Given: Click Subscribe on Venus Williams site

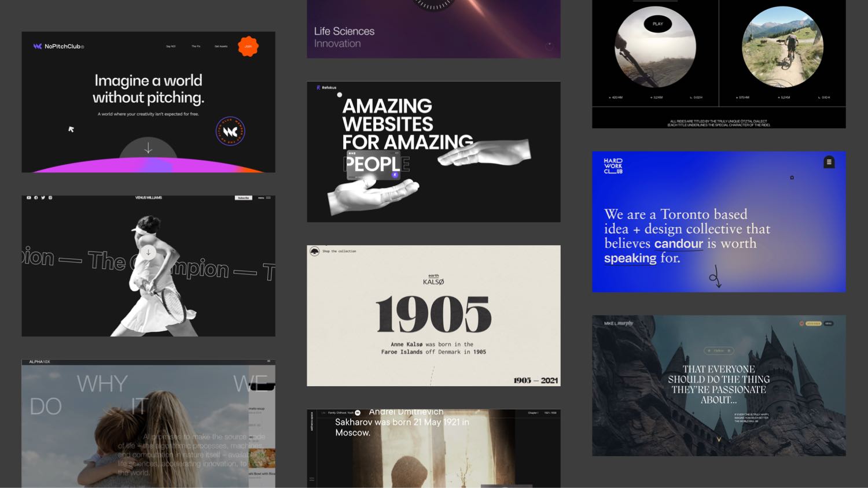Looking at the screenshot, I should tap(244, 198).
